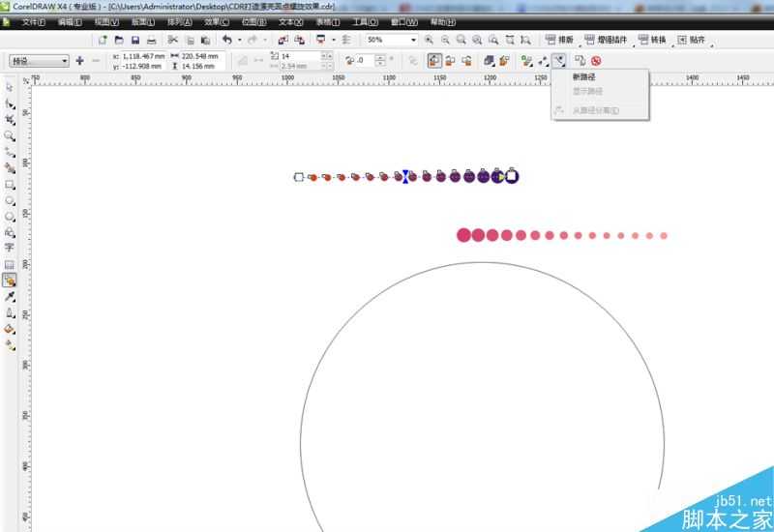This screenshot has height=532, width=774.
Task: Click the 排版 toolbar button
Action: coord(560,40)
